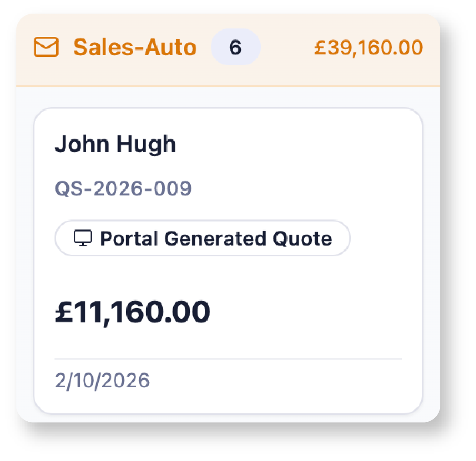
Task: Click the "Portal Generated Quote" label text
Action: tap(216, 238)
